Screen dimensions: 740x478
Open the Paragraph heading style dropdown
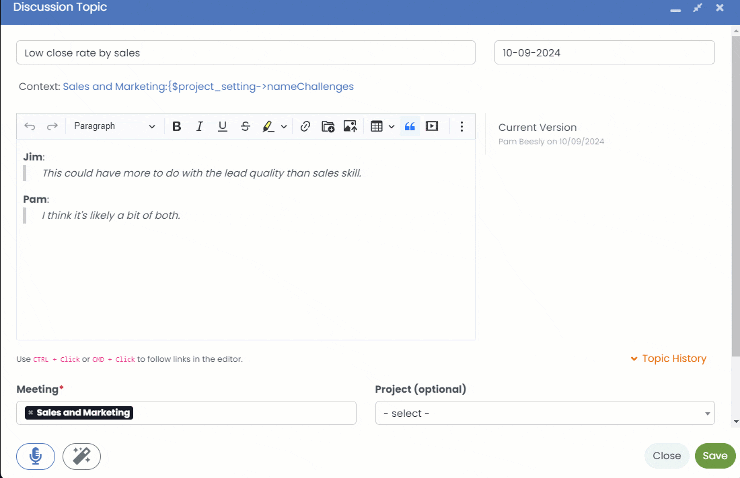tap(114, 127)
